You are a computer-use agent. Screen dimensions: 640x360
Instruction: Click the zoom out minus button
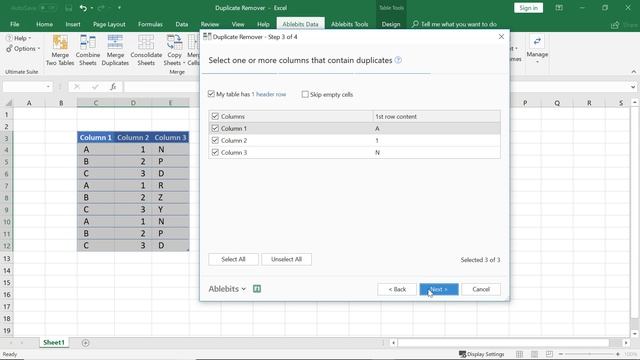[x=561, y=354]
